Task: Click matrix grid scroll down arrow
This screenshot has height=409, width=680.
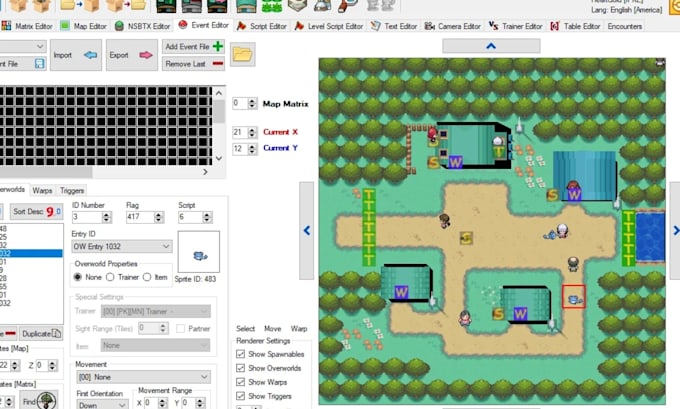Action: [219, 159]
